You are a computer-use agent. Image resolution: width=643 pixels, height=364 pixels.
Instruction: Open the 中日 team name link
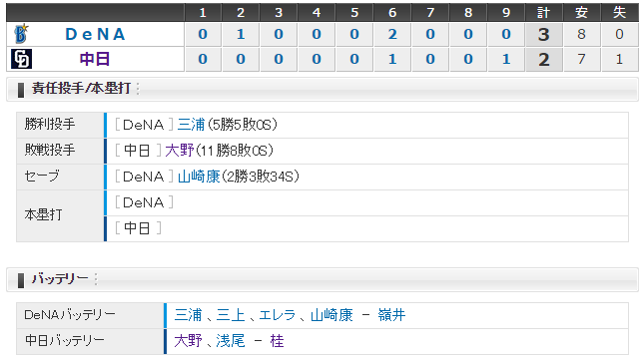click(95, 59)
